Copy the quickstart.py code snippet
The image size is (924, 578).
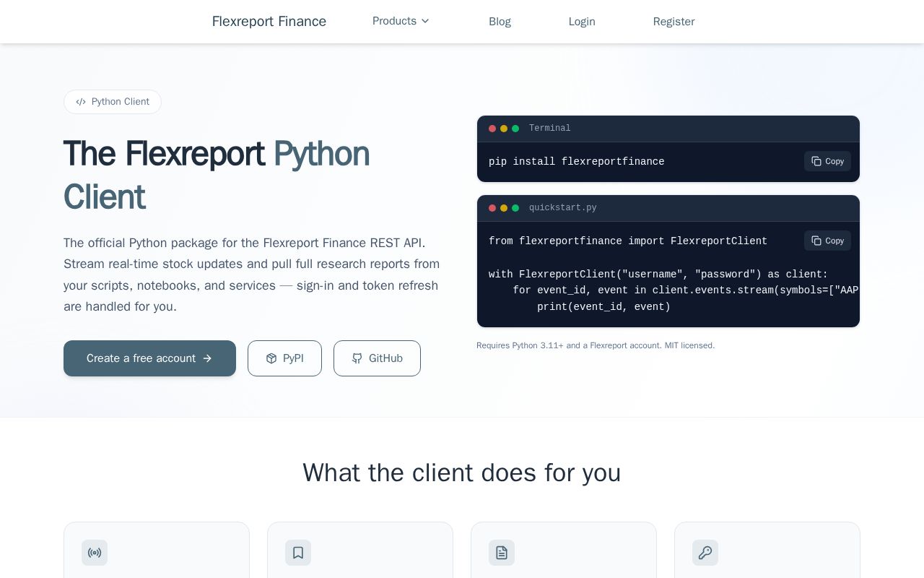(827, 241)
